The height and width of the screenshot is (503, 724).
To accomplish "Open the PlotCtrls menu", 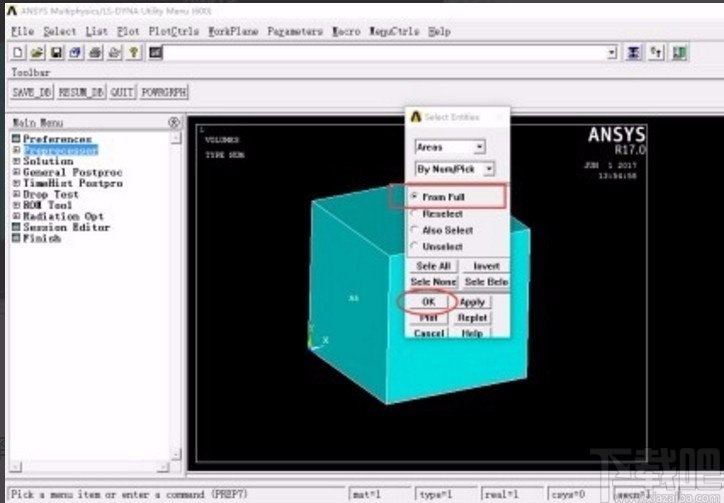I will pos(174,31).
